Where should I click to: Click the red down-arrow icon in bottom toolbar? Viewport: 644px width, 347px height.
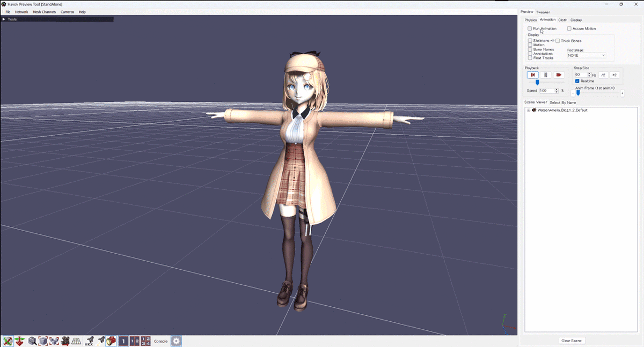[x=20, y=341]
